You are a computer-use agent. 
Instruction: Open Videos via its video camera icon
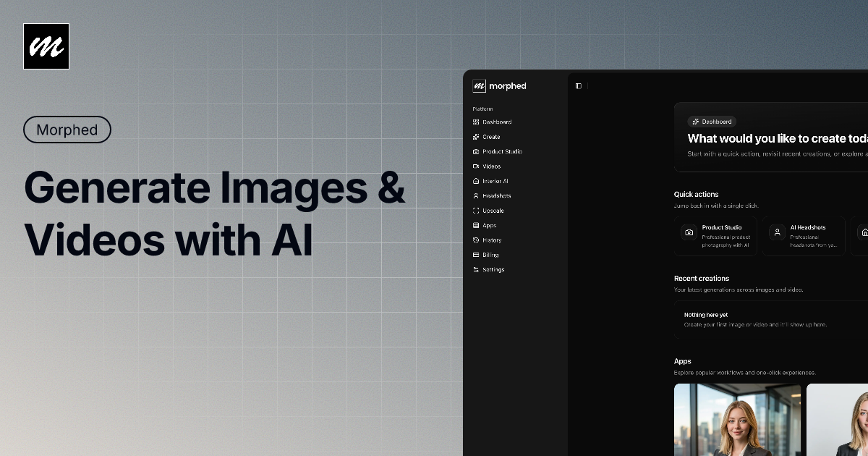477,166
